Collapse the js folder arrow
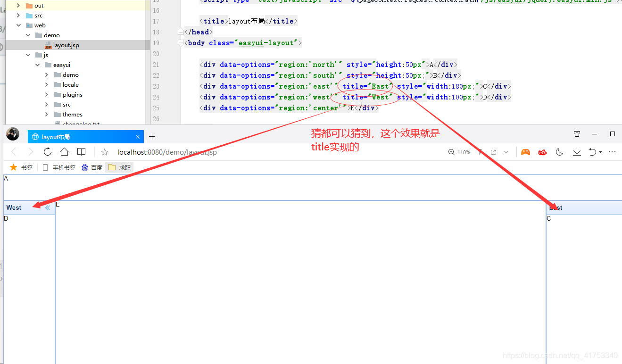 pos(28,55)
